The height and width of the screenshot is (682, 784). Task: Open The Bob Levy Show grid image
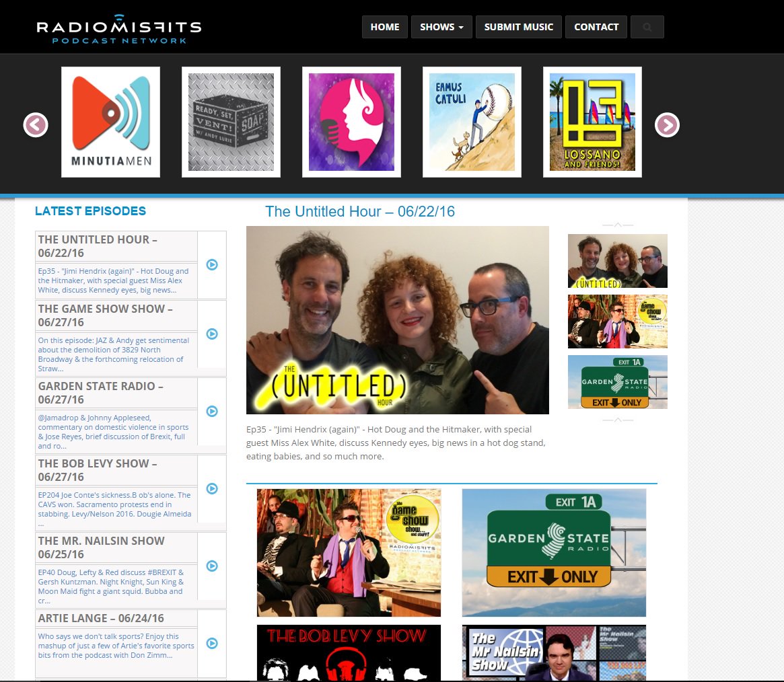349,652
